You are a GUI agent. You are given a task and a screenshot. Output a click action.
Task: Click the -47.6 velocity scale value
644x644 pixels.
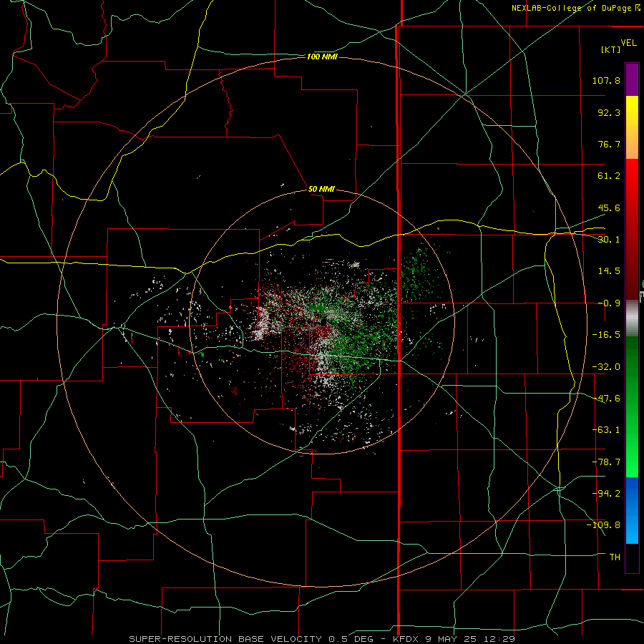tap(606, 399)
